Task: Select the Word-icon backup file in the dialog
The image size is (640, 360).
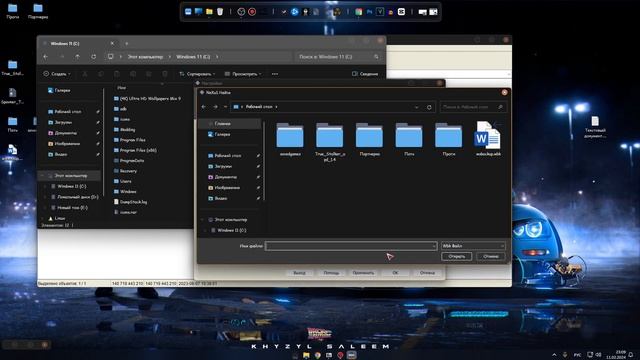Action: tap(488, 139)
